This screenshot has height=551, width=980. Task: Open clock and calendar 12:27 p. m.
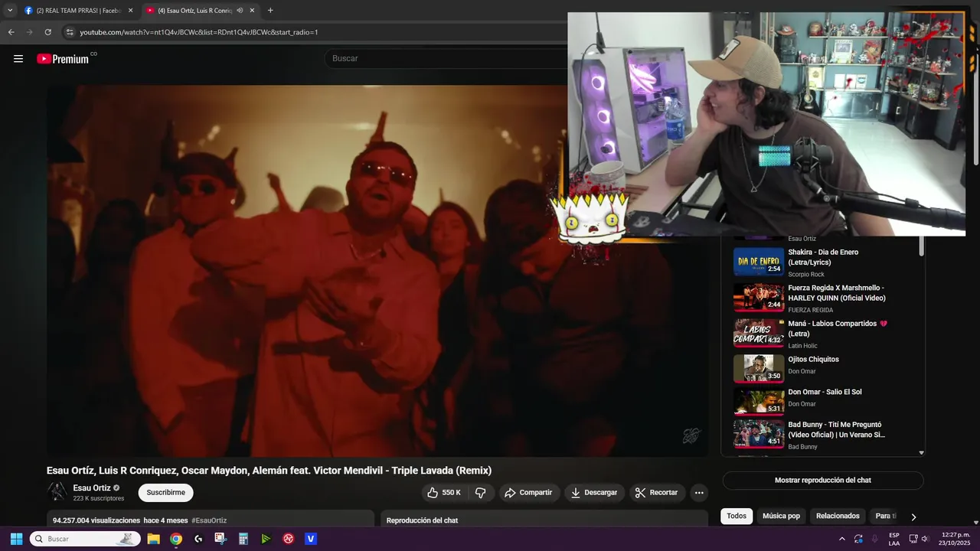pos(955,539)
